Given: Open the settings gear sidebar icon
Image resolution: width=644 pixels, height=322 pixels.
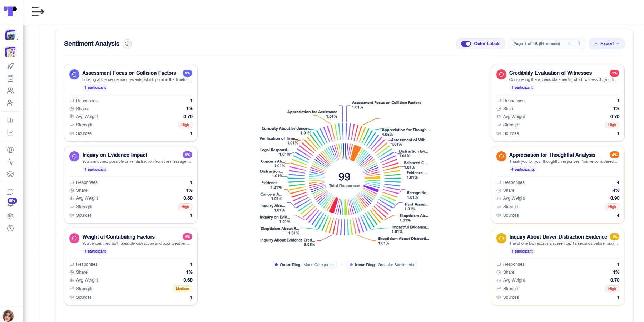Looking at the screenshot, I should pos(10,216).
